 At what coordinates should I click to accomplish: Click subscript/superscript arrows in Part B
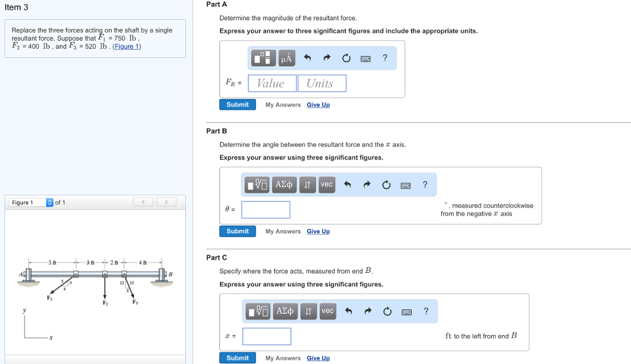pyautogui.click(x=307, y=185)
